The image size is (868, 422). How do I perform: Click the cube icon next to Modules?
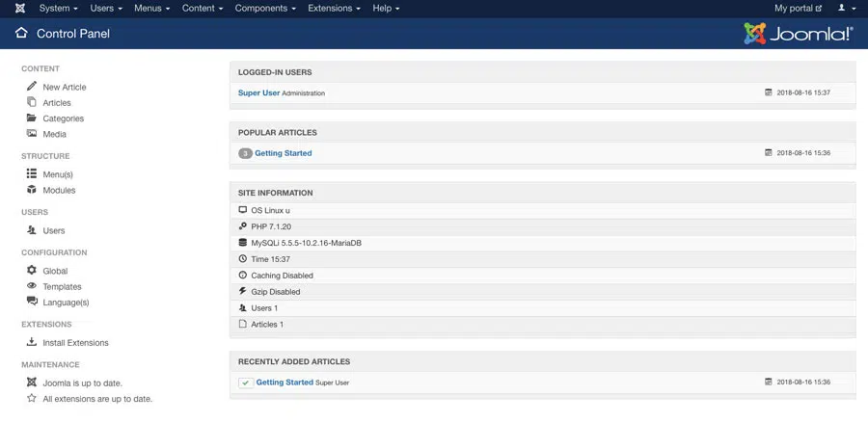(32, 190)
